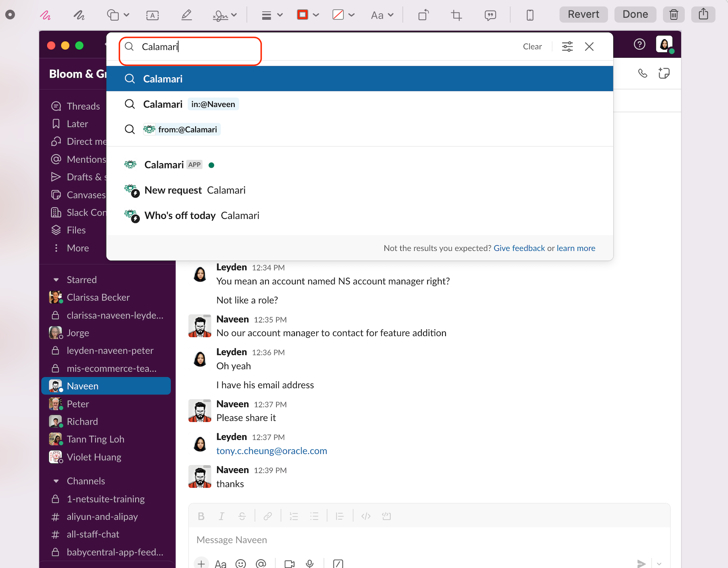Click the learn more link

pos(576,248)
